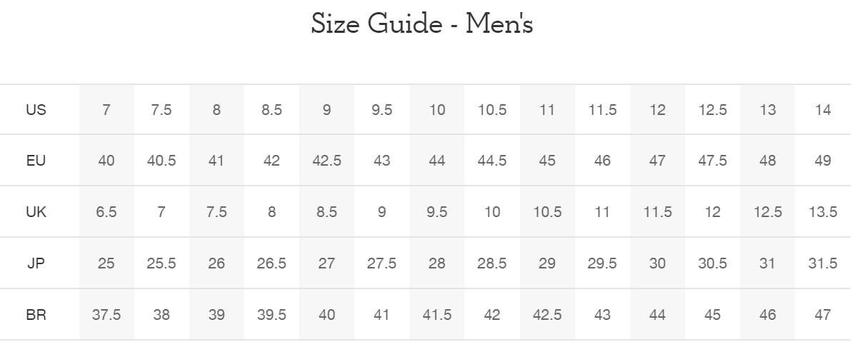
Task: Click US size 7 cell
Action: click(x=106, y=110)
